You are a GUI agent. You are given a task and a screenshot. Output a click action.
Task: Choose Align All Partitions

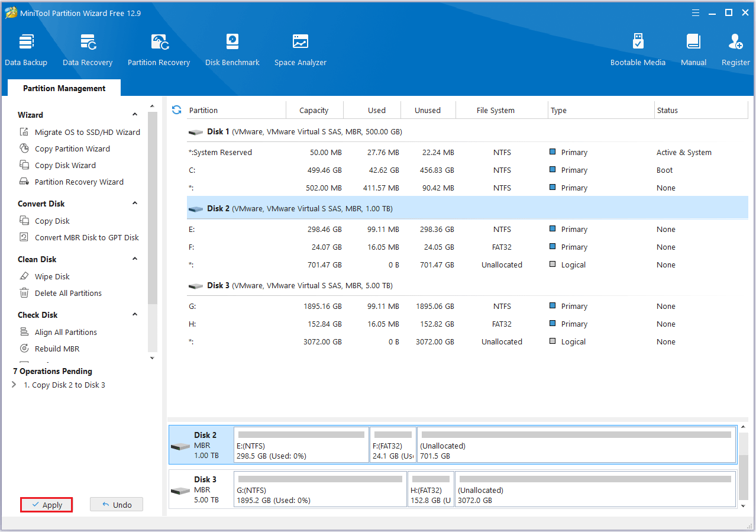pos(66,332)
